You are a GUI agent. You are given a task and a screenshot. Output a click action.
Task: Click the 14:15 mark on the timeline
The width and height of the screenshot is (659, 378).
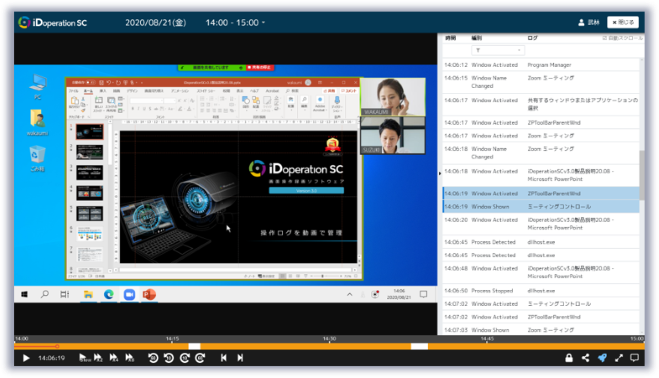point(172,339)
